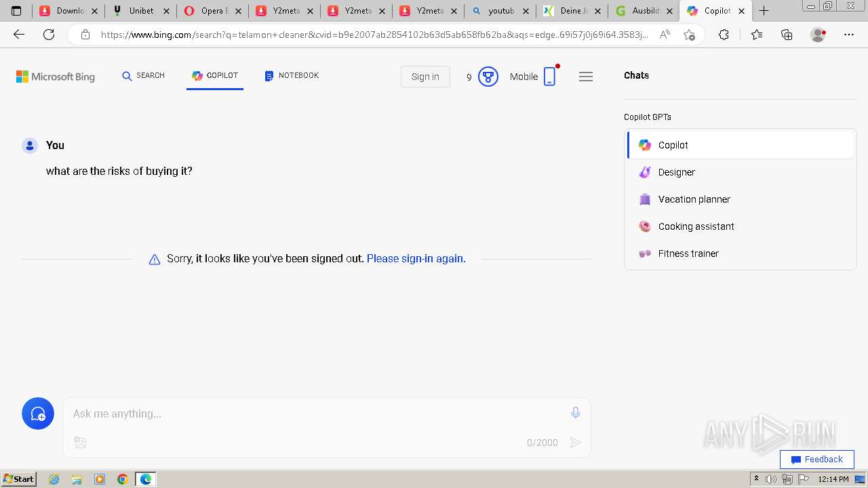Viewport: 868px width, 488px height.
Task: Open the media player taskbar icon
Action: pyautogui.click(x=100, y=479)
